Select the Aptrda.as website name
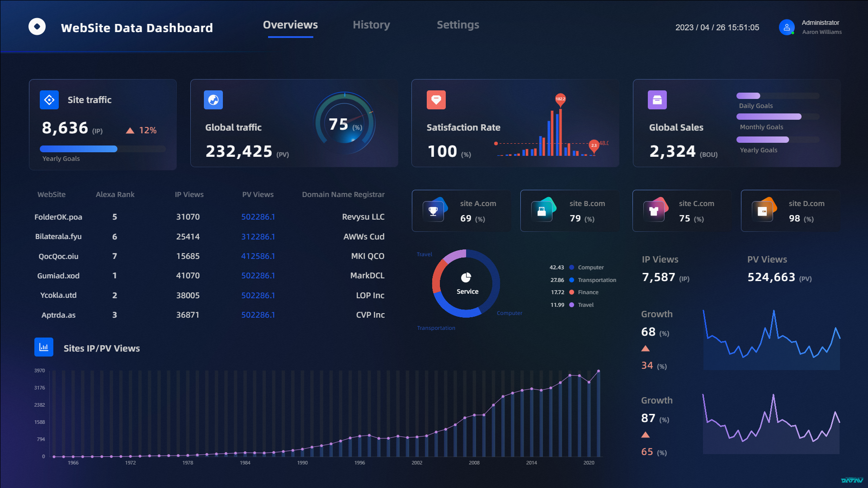The image size is (868, 488). coord(58,315)
